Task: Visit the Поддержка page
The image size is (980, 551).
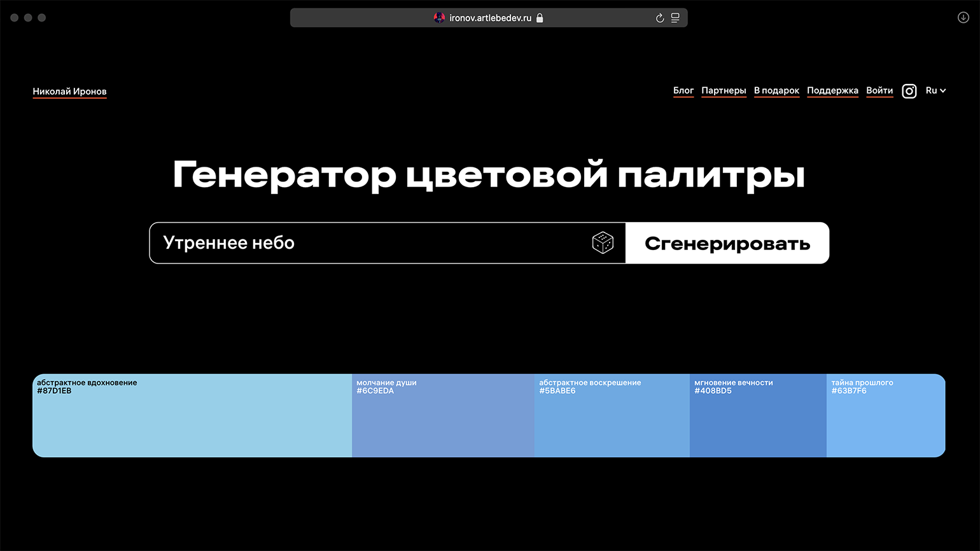Action: (x=832, y=90)
